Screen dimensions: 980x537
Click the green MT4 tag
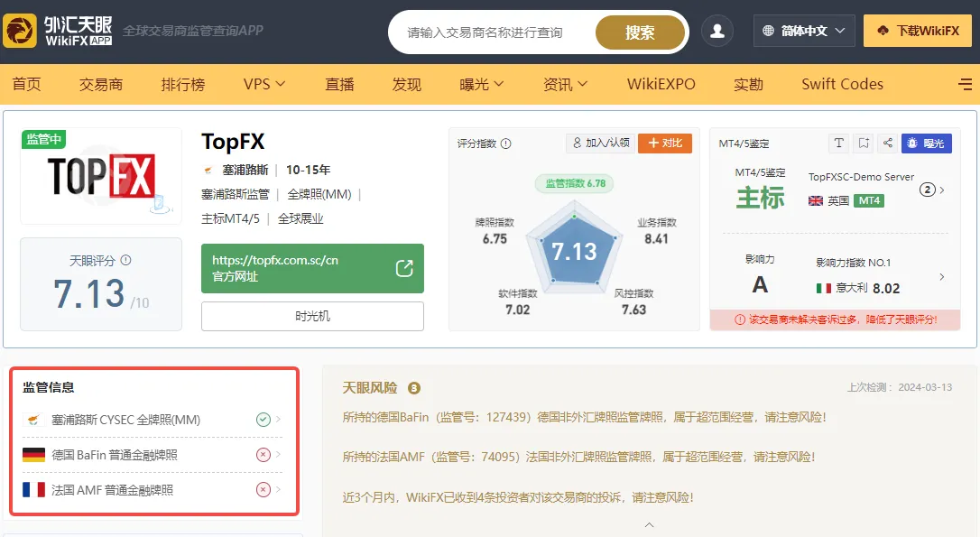pos(869,200)
